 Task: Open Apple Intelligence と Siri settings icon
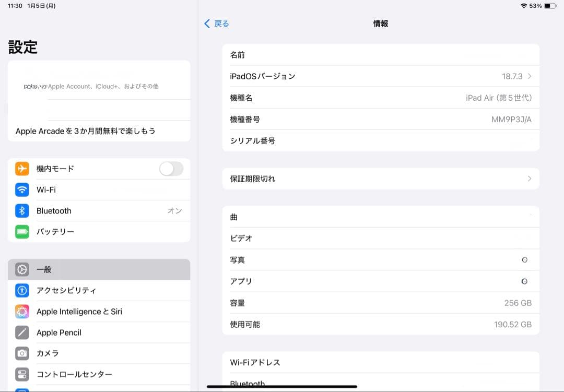[x=21, y=311]
